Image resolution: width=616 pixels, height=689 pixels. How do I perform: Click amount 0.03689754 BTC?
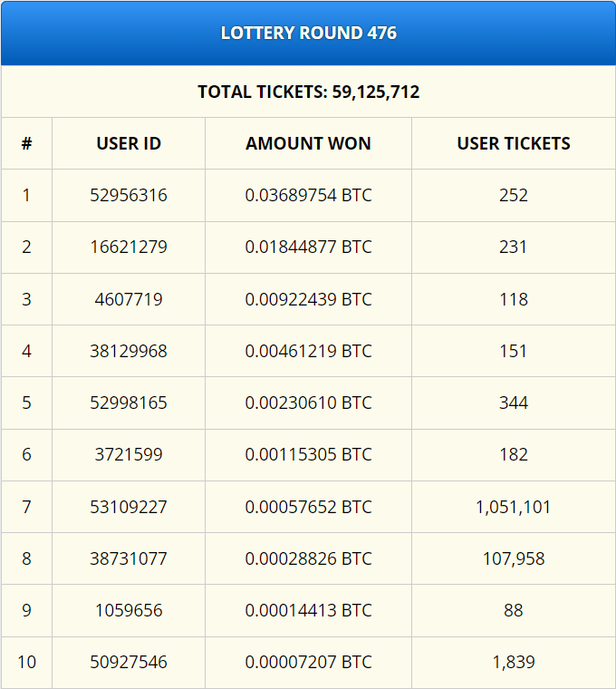(308, 195)
